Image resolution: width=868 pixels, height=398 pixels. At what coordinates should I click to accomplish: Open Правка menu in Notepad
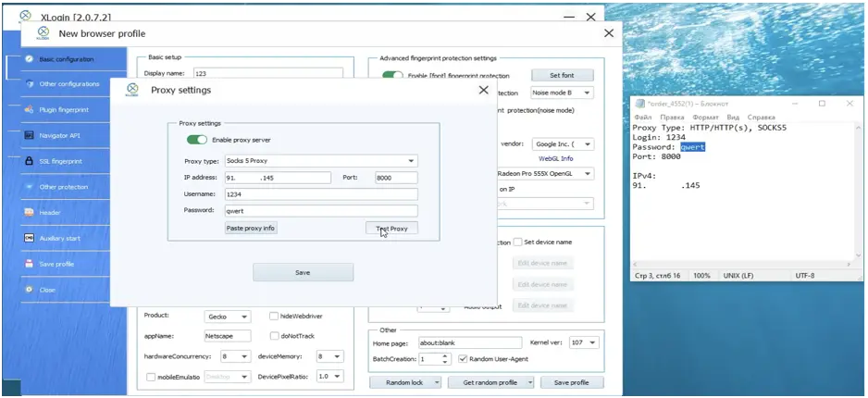click(672, 118)
